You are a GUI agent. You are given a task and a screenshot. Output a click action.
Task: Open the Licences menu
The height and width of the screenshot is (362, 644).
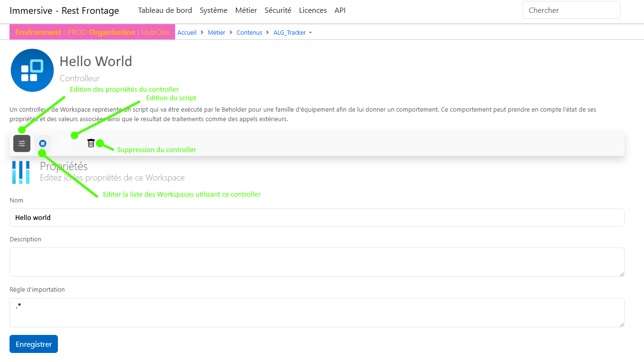312,10
